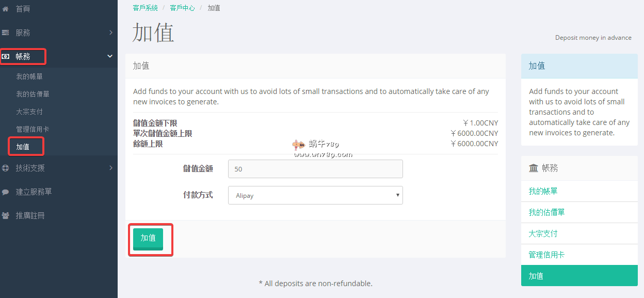Click the money icon beside 帳務
The image size is (644, 298).
point(6,56)
